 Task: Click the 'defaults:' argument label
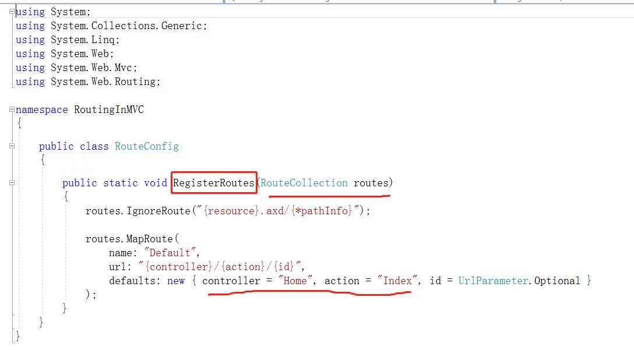coord(135,281)
